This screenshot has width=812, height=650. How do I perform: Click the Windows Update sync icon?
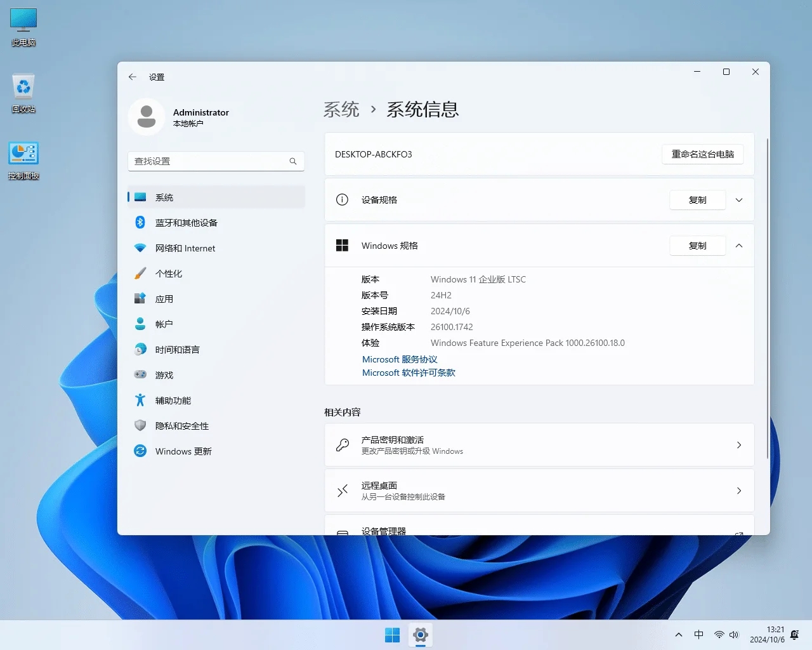click(140, 451)
